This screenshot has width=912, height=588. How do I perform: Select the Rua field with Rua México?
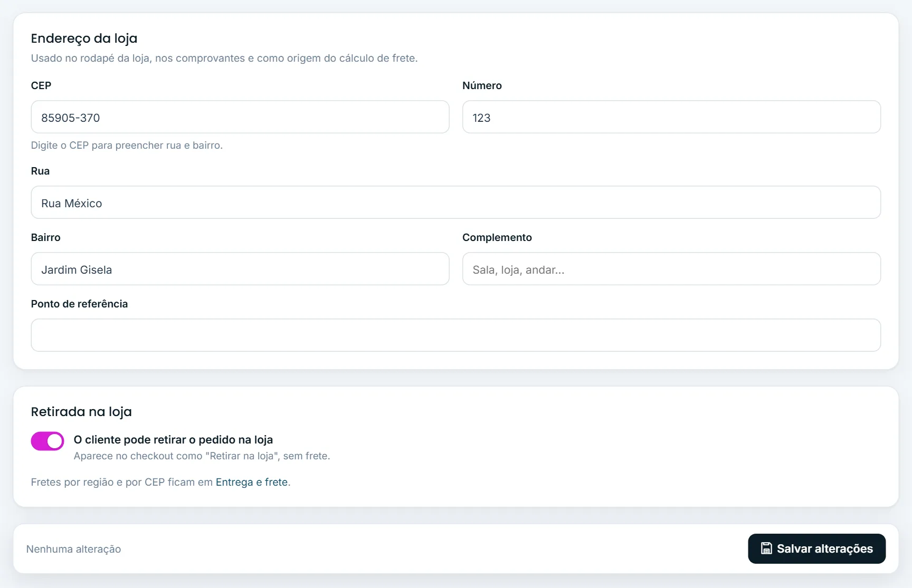pos(456,203)
